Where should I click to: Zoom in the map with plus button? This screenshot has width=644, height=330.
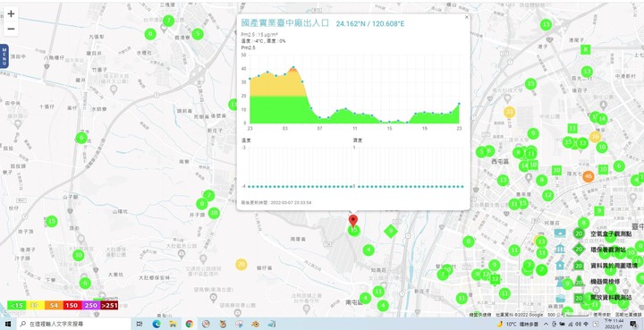11,14
